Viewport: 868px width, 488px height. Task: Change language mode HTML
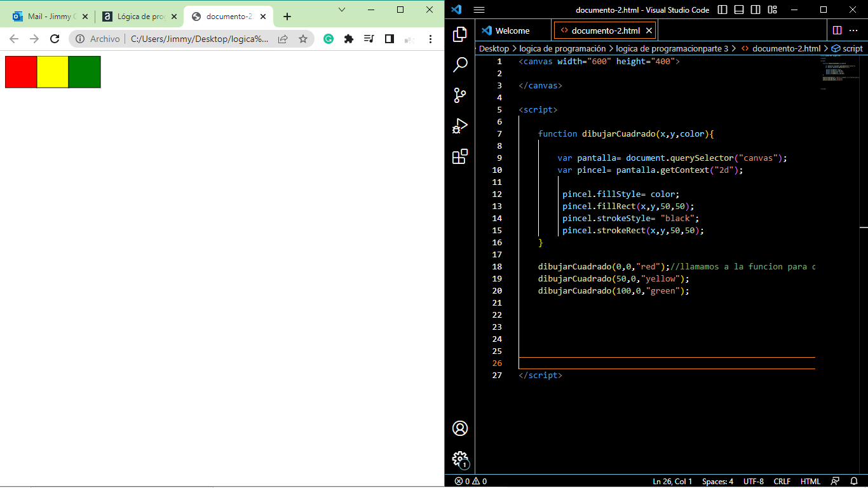click(810, 482)
